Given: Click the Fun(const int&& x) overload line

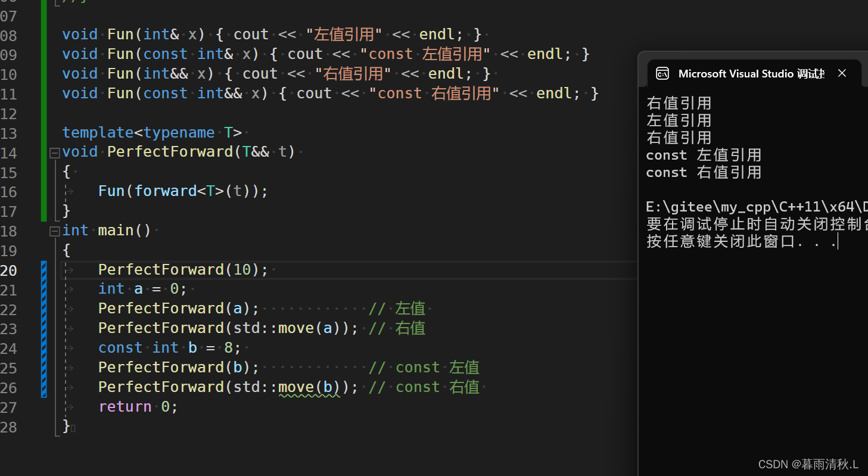Looking at the screenshot, I should 330,94.
